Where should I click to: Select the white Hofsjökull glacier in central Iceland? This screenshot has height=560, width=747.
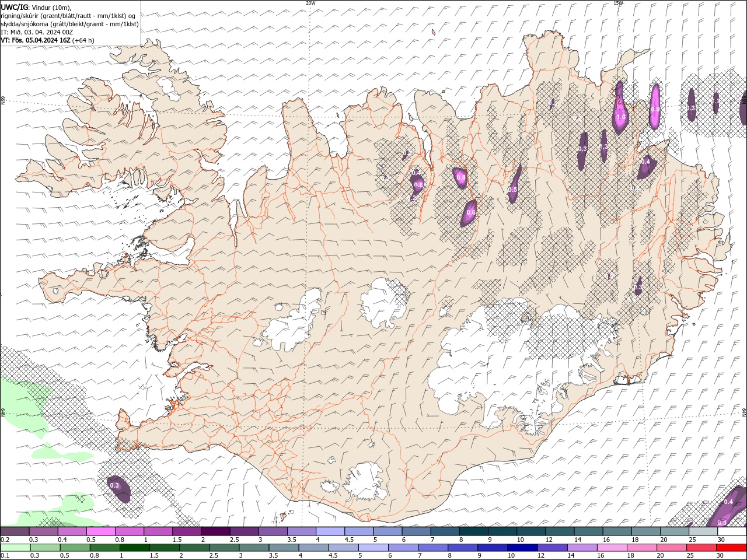[x=384, y=303]
